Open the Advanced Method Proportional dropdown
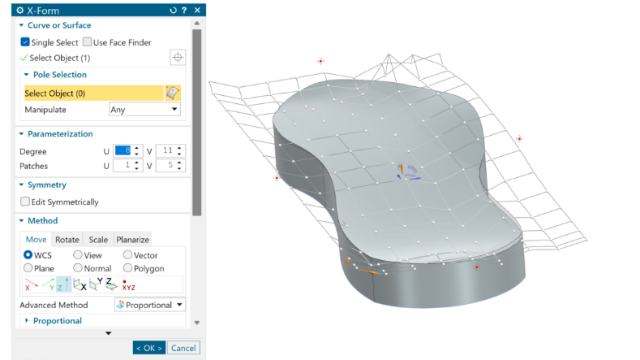 (x=150, y=305)
